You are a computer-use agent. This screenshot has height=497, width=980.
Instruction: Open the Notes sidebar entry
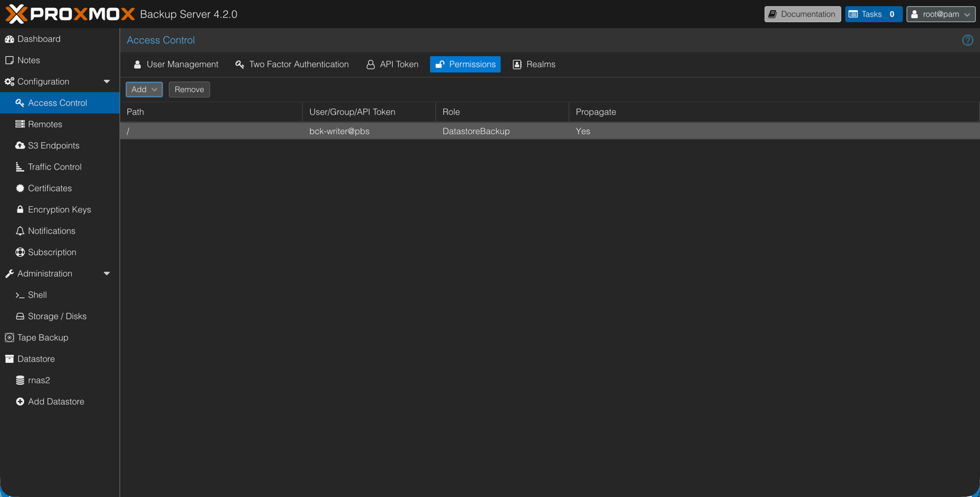(59, 60)
